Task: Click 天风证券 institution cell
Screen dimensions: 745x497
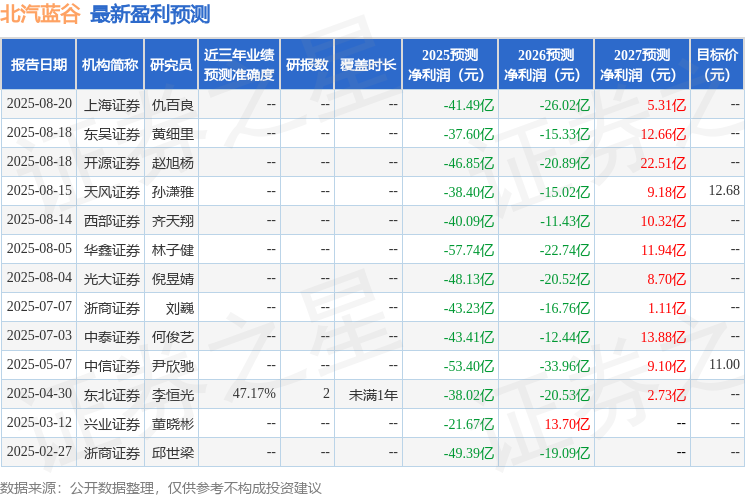Action: pyautogui.click(x=112, y=192)
